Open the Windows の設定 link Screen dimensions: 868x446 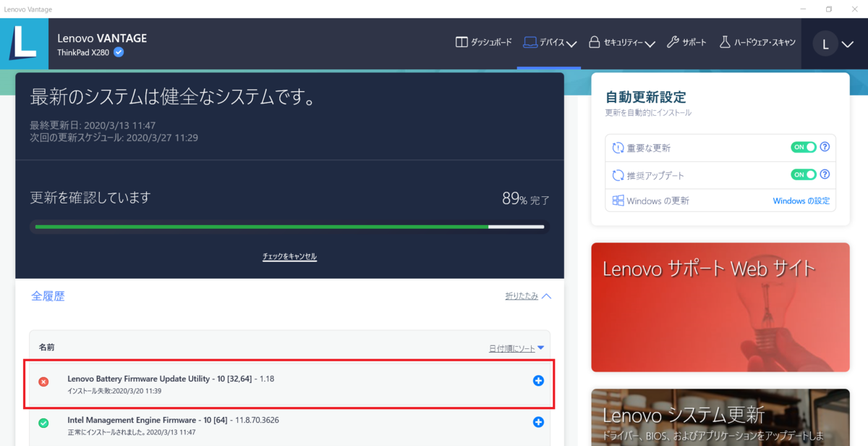click(801, 201)
